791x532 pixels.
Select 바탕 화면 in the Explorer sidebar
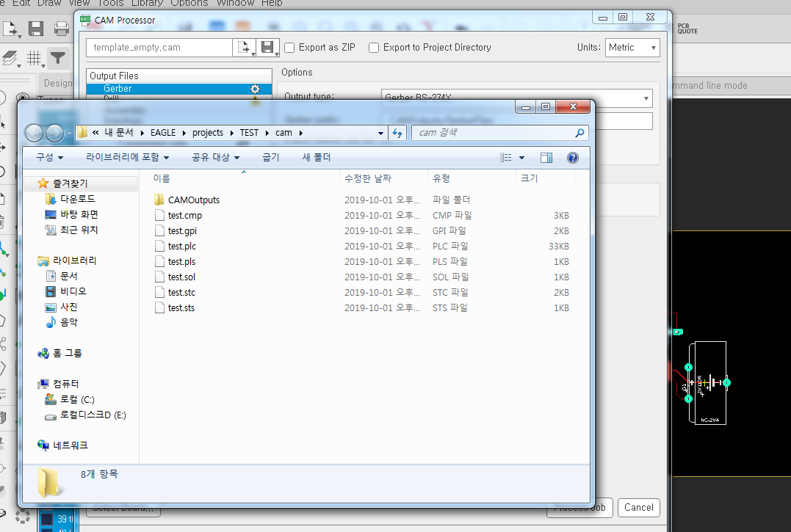click(x=79, y=214)
